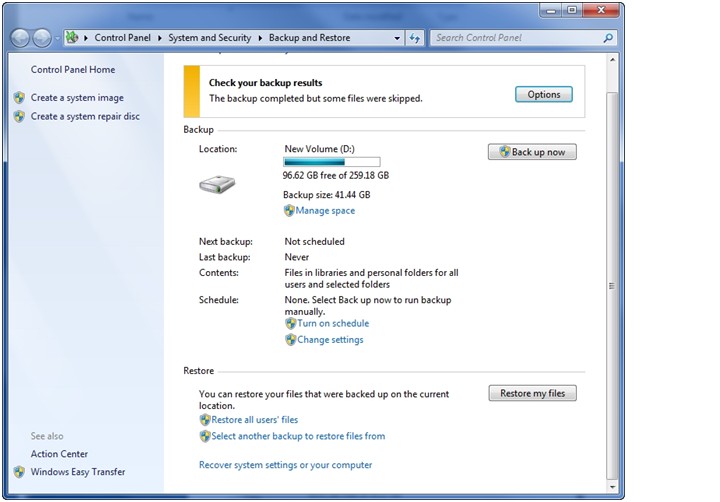Click shield icon next to Windows Easy Transfer
Screen dimensions: 720x502
(19, 472)
